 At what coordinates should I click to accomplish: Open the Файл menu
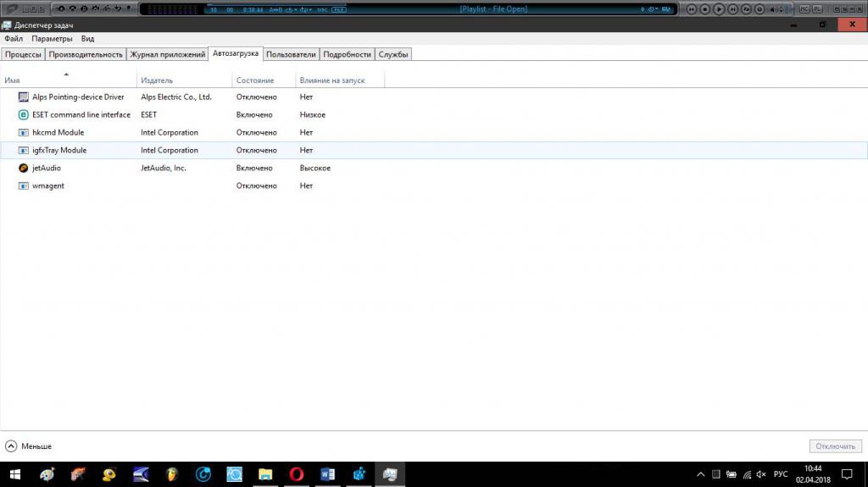14,39
